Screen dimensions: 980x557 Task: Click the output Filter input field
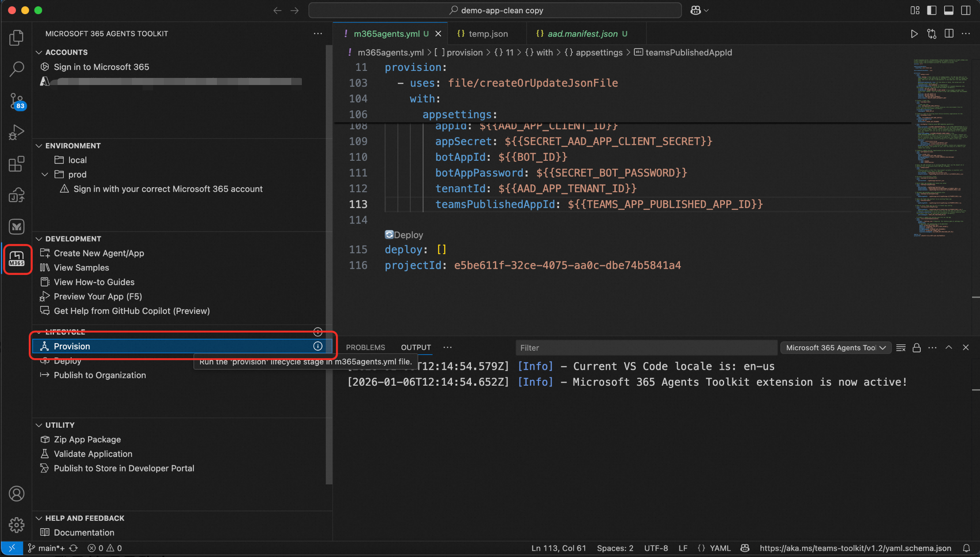[x=646, y=348]
